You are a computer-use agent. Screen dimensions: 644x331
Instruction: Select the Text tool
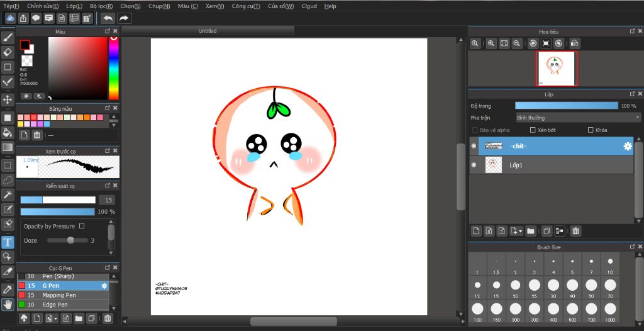[x=8, y=242]
